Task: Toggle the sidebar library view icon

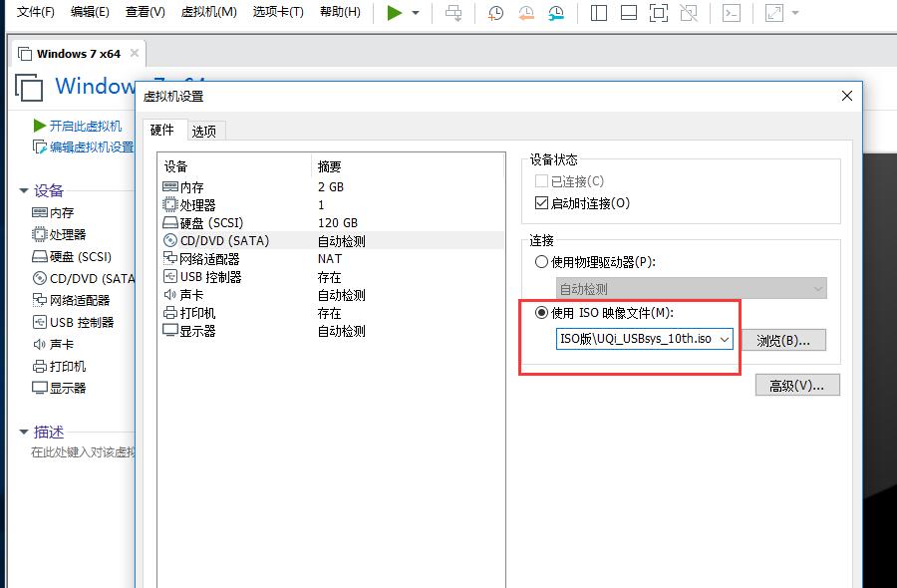Action: click(x=598, y=13)
